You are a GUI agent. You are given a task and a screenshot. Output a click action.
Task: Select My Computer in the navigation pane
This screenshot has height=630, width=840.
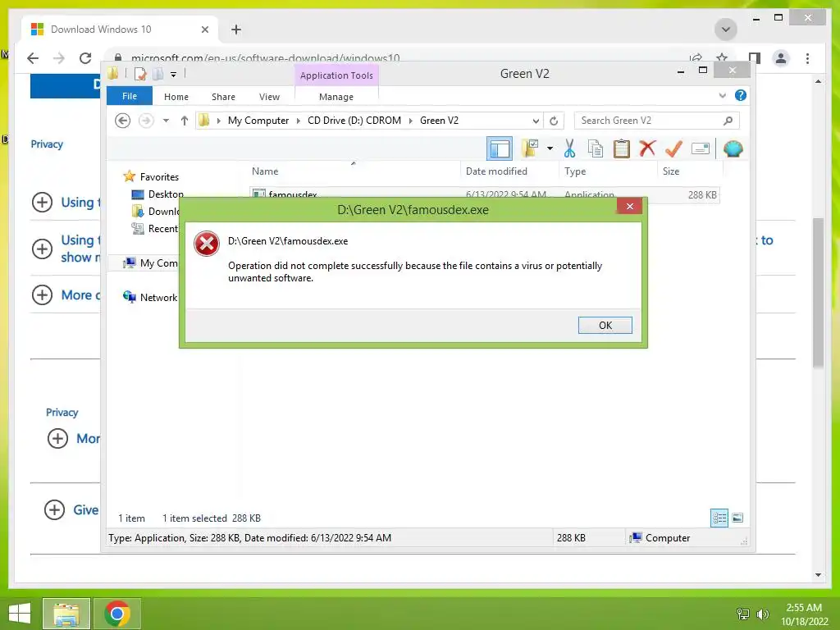[x=150, y=263]
